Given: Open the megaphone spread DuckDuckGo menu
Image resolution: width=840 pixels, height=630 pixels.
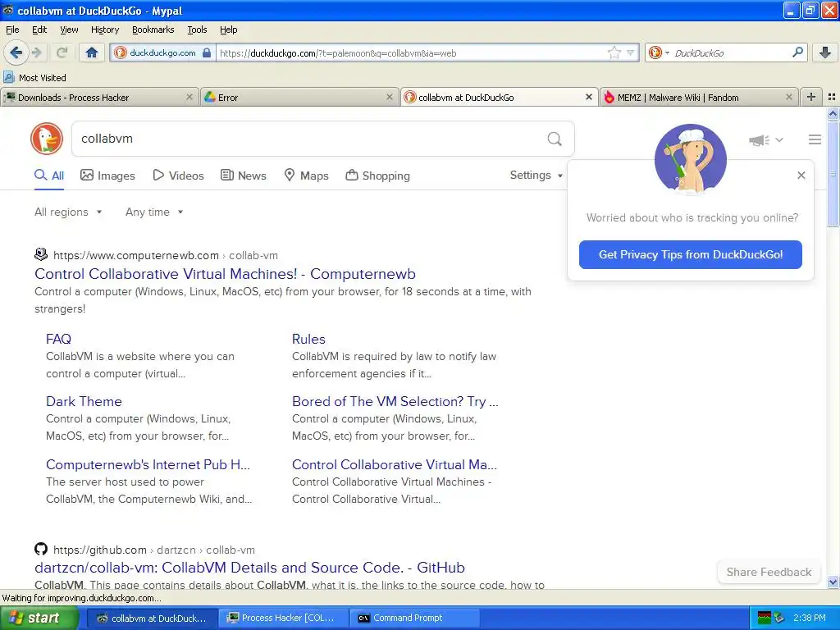Looking at the screenshot, I should pyautogui.click(x=765, y=139).
